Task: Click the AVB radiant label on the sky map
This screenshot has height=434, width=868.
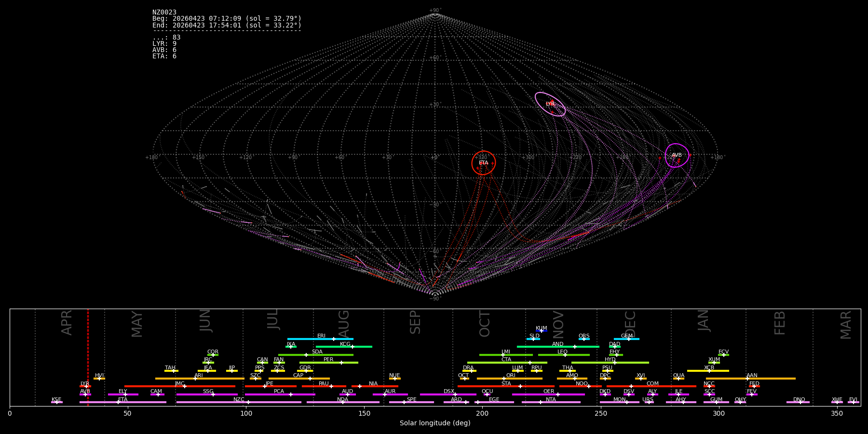Action: (677, 155)
